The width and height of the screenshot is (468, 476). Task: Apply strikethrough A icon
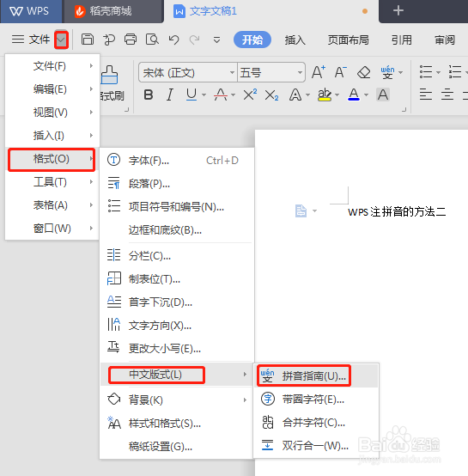click(221, 95)
